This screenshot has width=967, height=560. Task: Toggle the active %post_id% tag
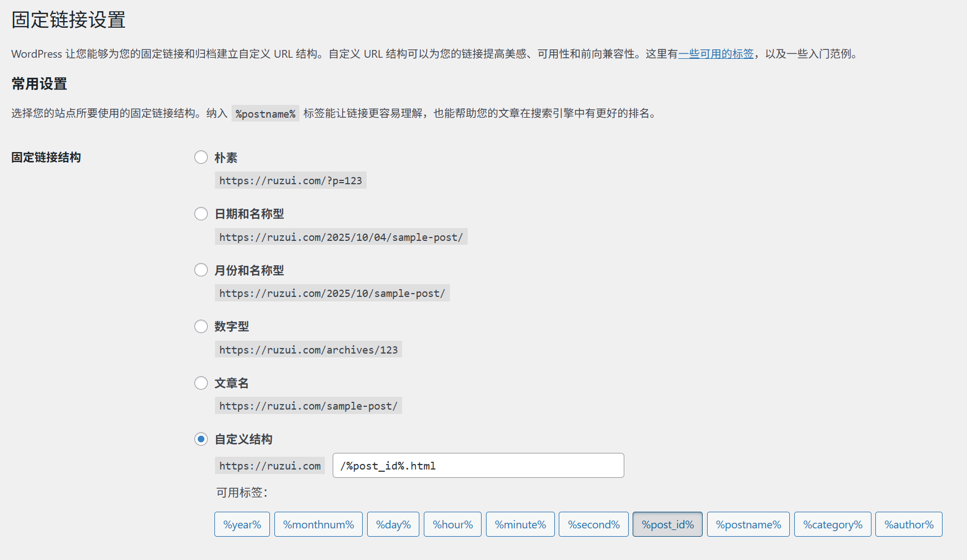click(x=668, y=524)
